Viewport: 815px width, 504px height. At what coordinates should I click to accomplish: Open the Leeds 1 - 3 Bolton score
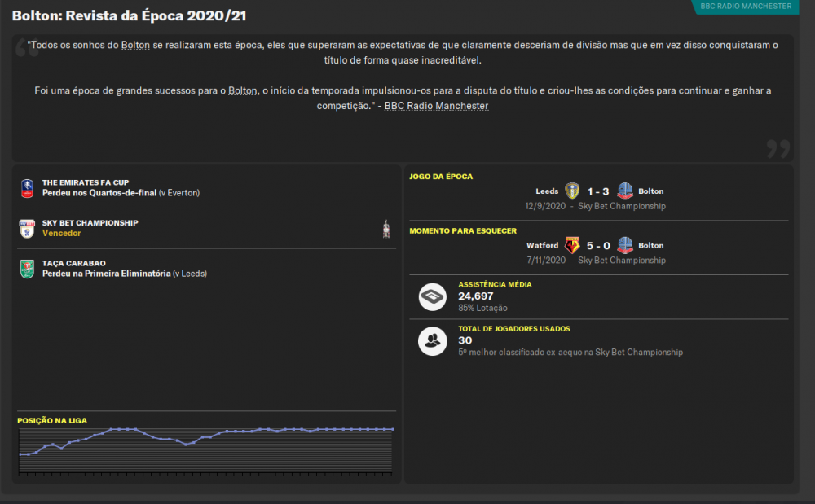tap(598, 191)
